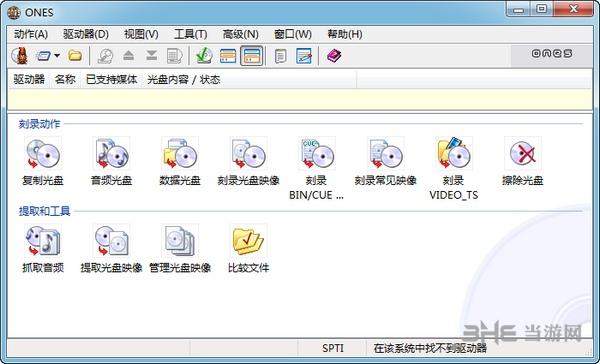Select 刻录常见映像 common image burning
This screenshot has height=364, width=600.
point(385,162)
